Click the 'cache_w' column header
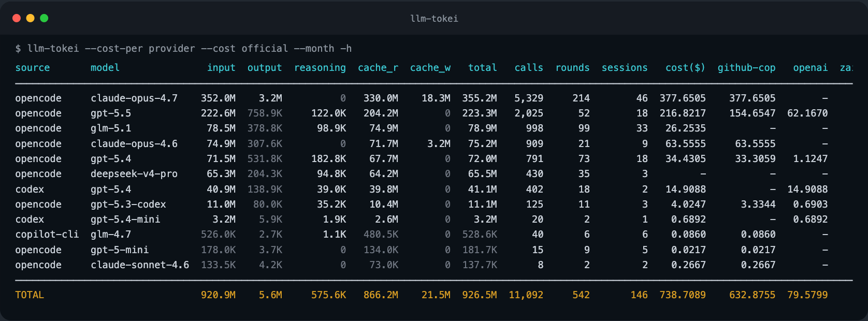The height and width of the screenshot is (321, 868). point(430,68)
